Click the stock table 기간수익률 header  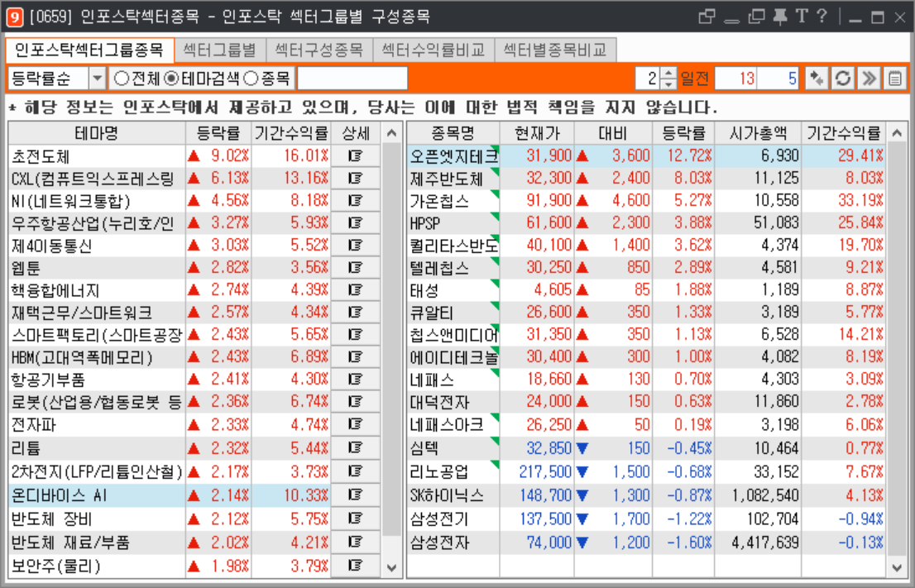point(843,133)
